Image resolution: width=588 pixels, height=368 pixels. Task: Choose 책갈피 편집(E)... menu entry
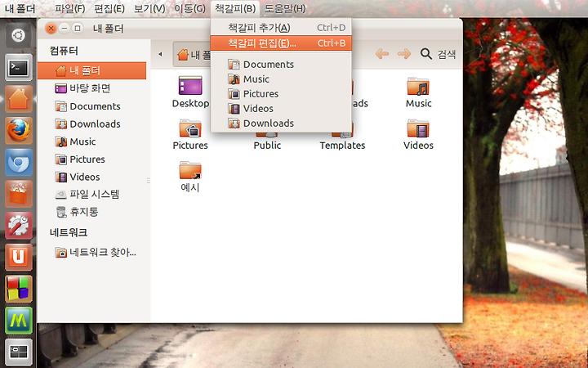[281, 43]
